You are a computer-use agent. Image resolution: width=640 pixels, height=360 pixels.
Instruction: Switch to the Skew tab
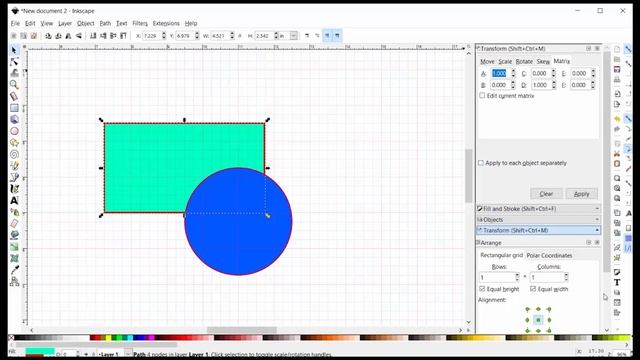[543, 61]
